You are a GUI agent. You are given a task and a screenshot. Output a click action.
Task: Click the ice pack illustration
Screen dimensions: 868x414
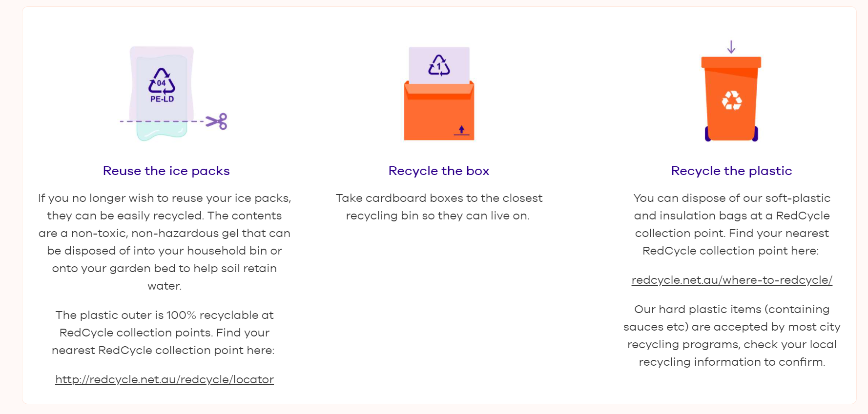162,94
